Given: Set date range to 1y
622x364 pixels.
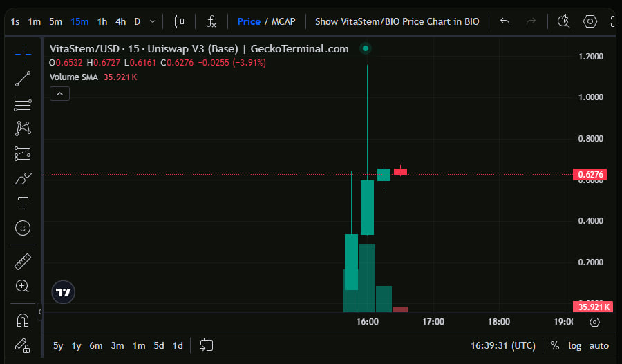Looking at the screenshot, I should point(76,345).
